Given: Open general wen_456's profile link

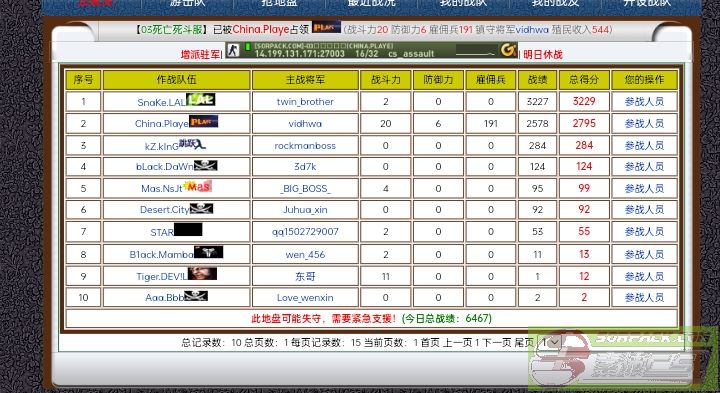Looking at the screenshot, I should 305,255.
